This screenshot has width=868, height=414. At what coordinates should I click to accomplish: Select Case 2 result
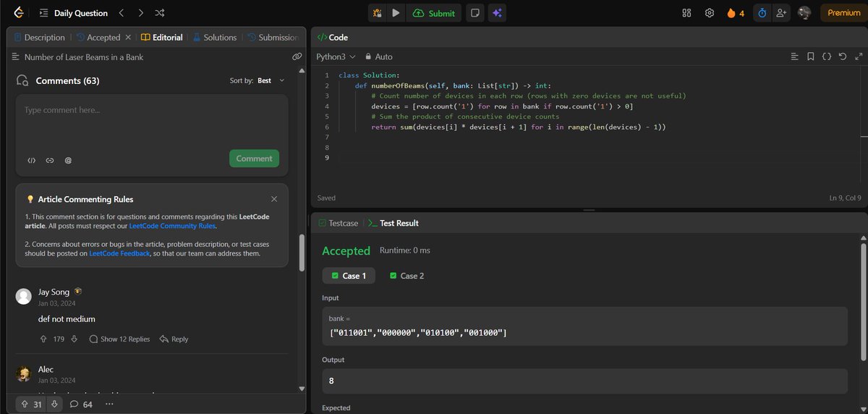click(407, 276)
